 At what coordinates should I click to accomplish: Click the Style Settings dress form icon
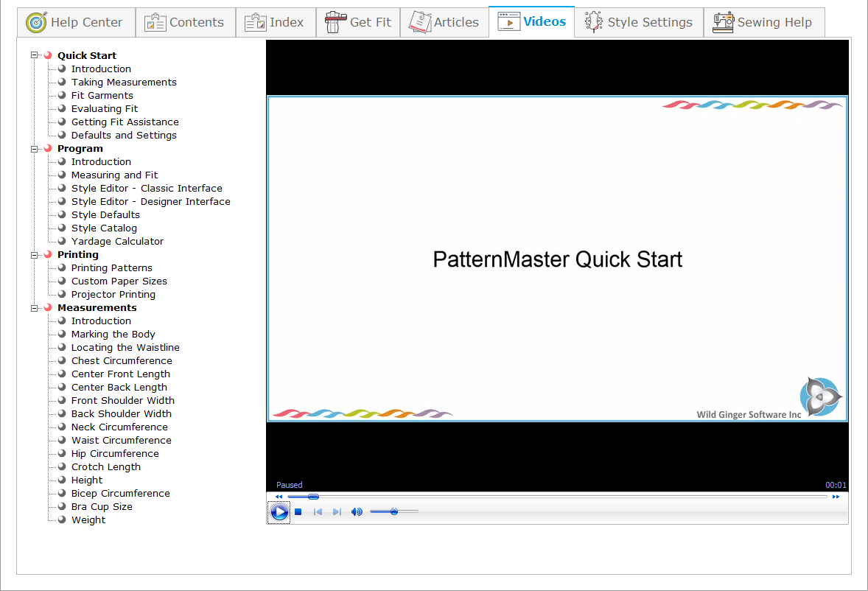coord(593,22)
